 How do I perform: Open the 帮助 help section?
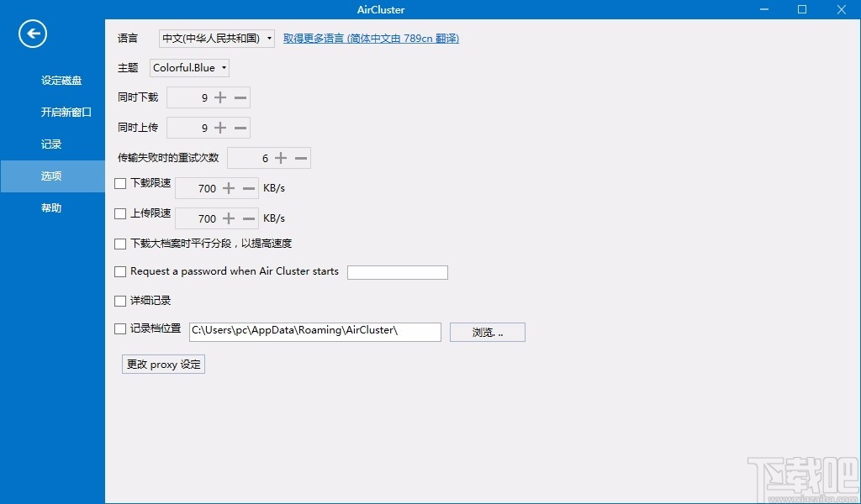pos(51,207)
